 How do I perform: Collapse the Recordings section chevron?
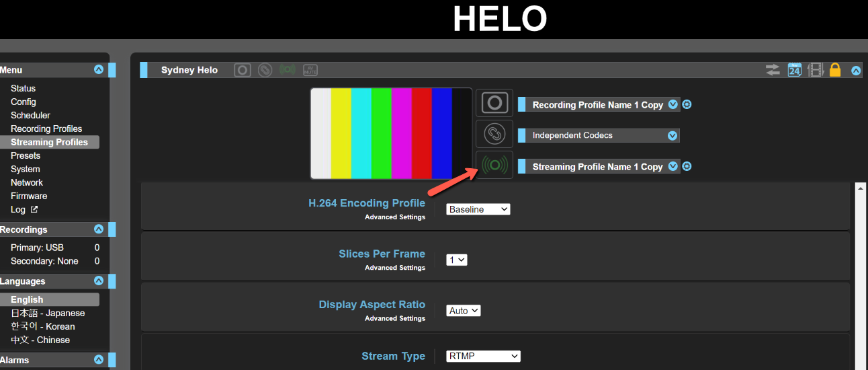[99, 229]
